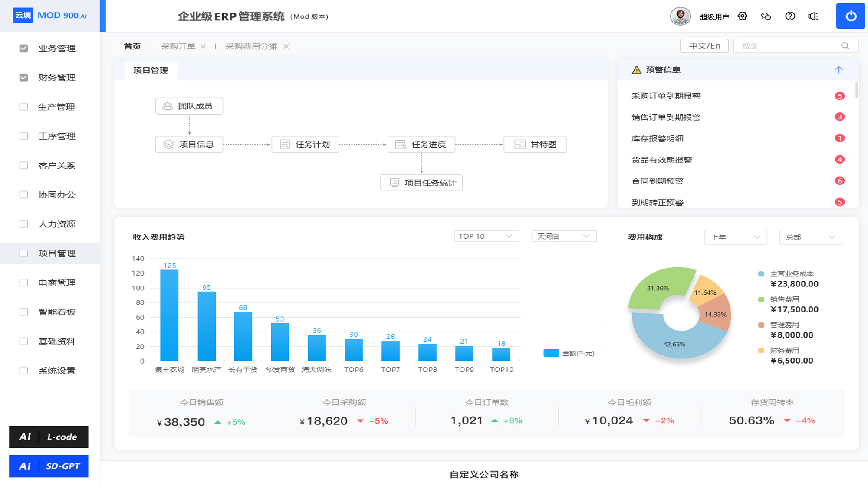Click the AI SD-GPT button
Image resolution: width=868 pixels, height=486 pixels.
[x=49, y=466]
